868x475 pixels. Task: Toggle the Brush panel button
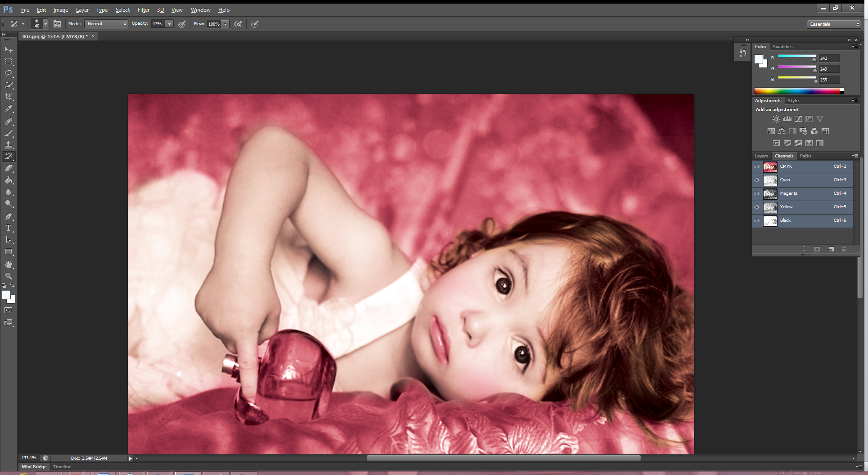(x=57, y=24)
